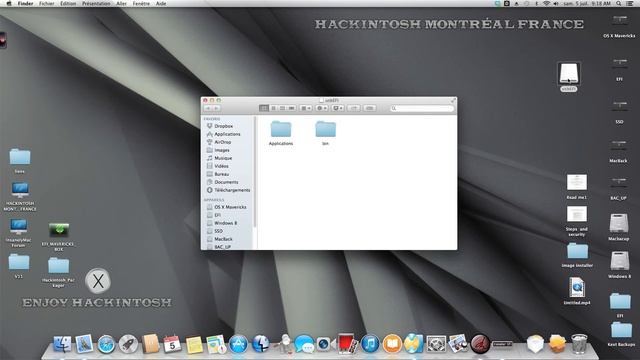
Task: Open Safari from the Dock
Action: [x=106, y=344]
